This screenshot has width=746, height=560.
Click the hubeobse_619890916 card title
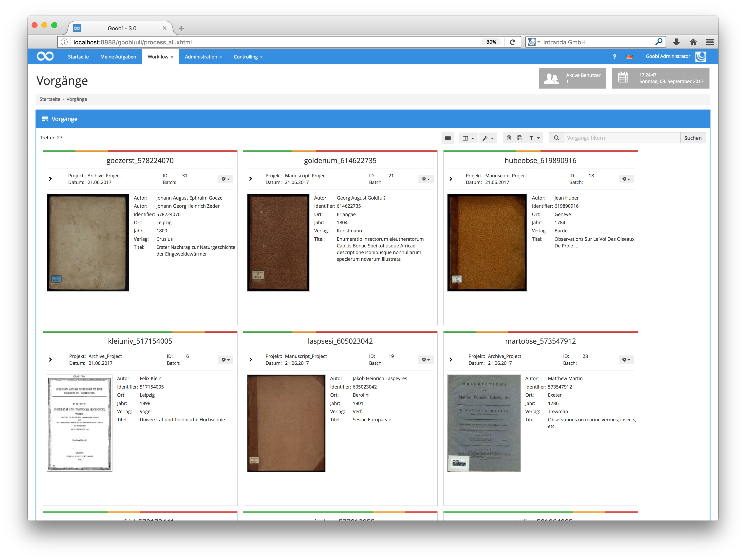click(x=540, y=161)
